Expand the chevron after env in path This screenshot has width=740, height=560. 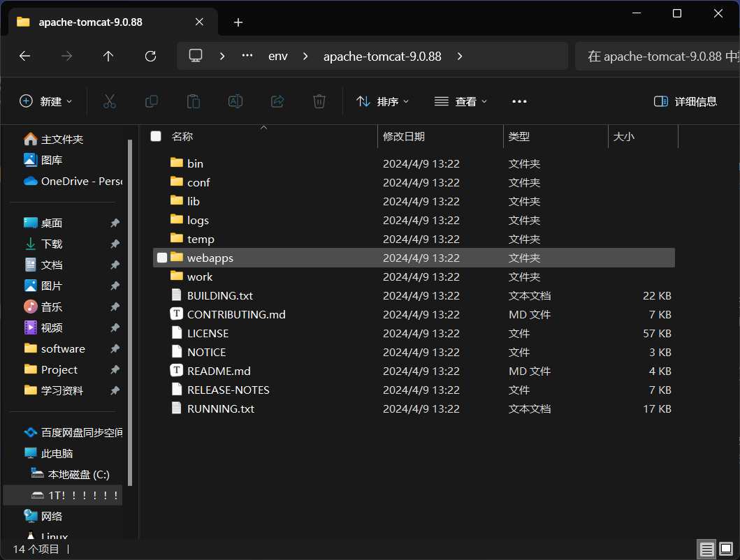[305, 56]
